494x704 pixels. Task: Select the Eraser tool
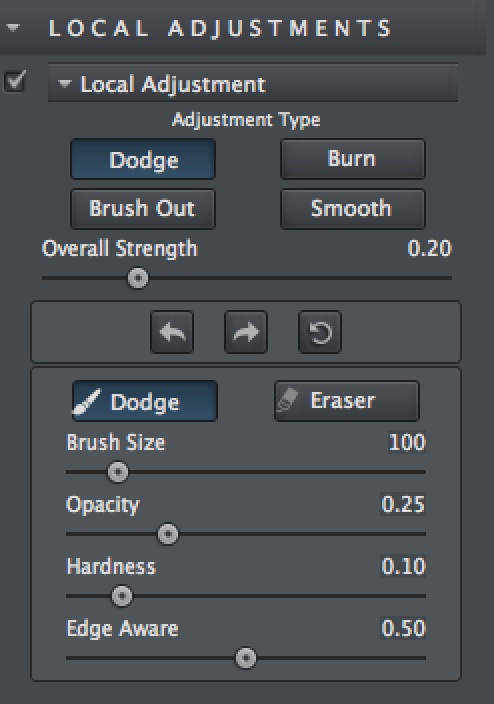tap(347, 401)
